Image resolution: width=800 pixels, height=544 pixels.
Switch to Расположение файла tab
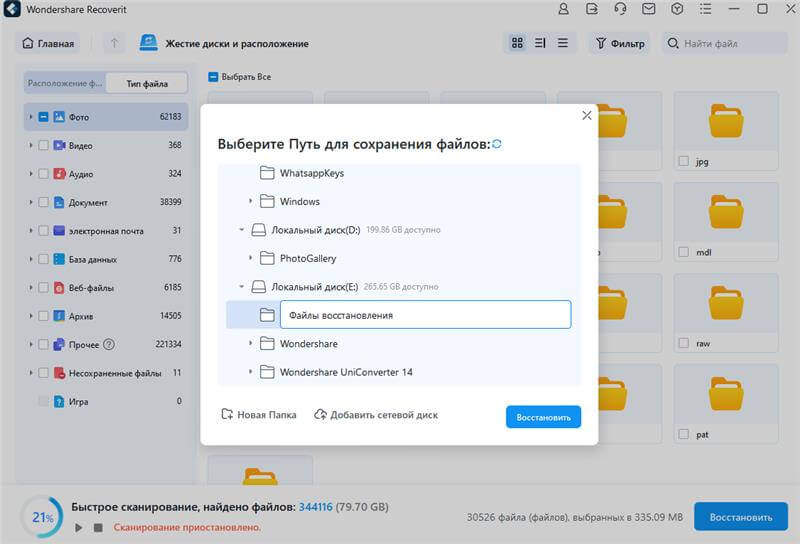(x=65, y=83)
